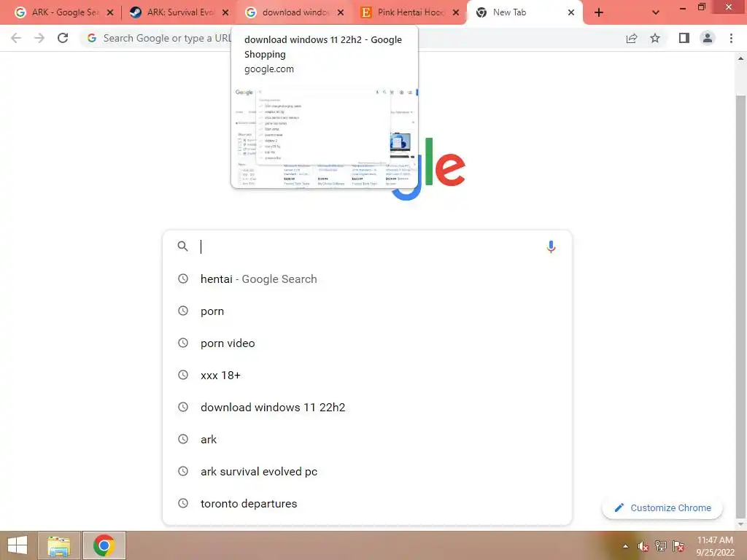Open Action Center flag icon
The image size is (747, 560).
click(x=678, y=546)
